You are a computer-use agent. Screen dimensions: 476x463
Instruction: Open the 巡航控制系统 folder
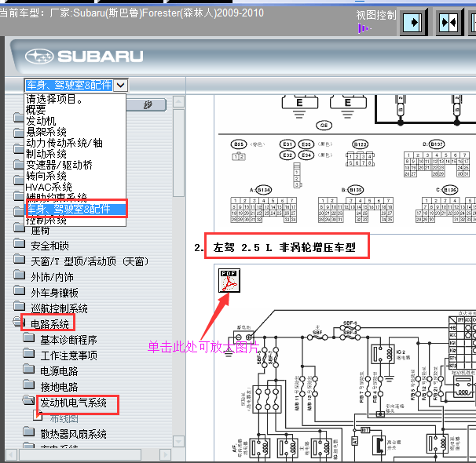59,308
